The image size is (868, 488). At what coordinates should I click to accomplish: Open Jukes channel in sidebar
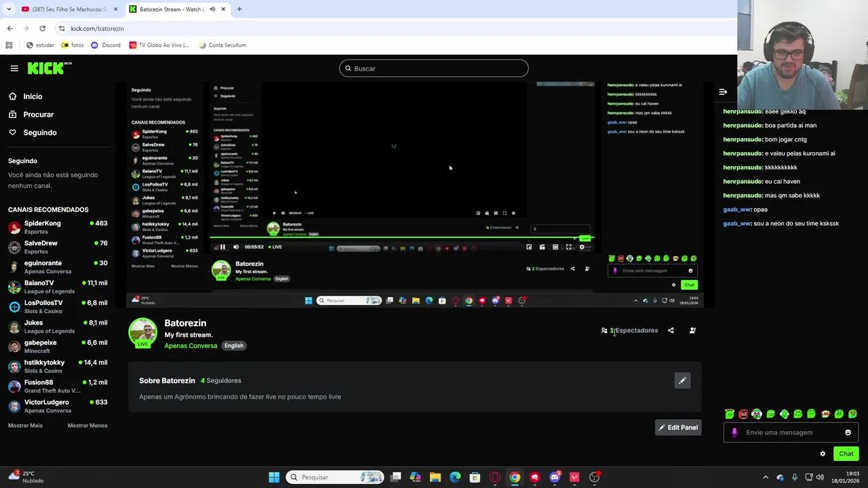(x=58, y=327)
